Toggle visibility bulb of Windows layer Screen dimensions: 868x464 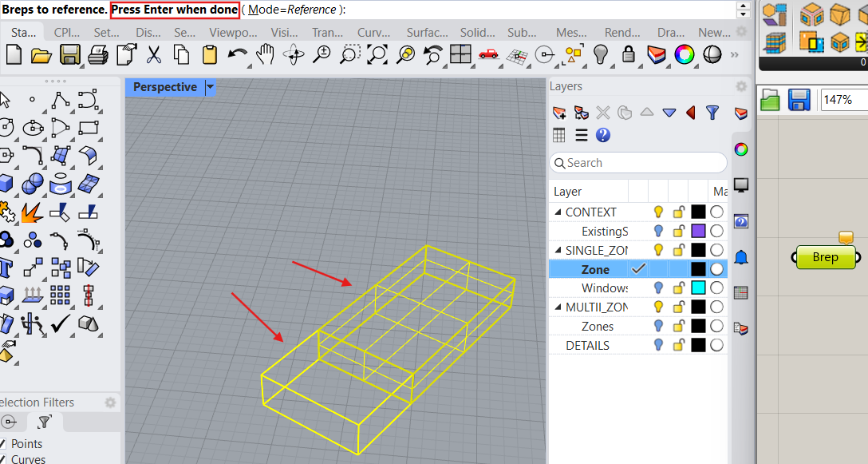click(658, 288)
